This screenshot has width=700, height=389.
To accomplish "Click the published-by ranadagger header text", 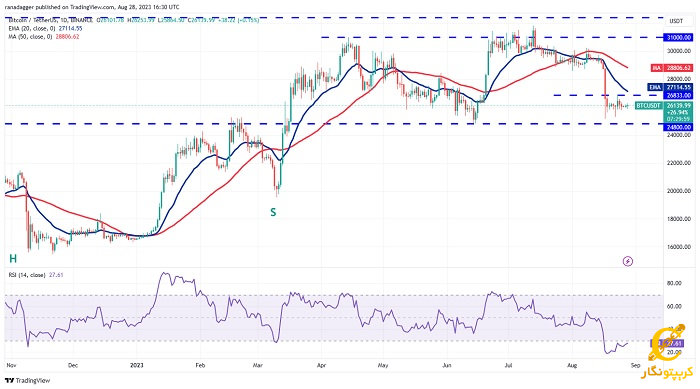I will (x=92, y=7).
